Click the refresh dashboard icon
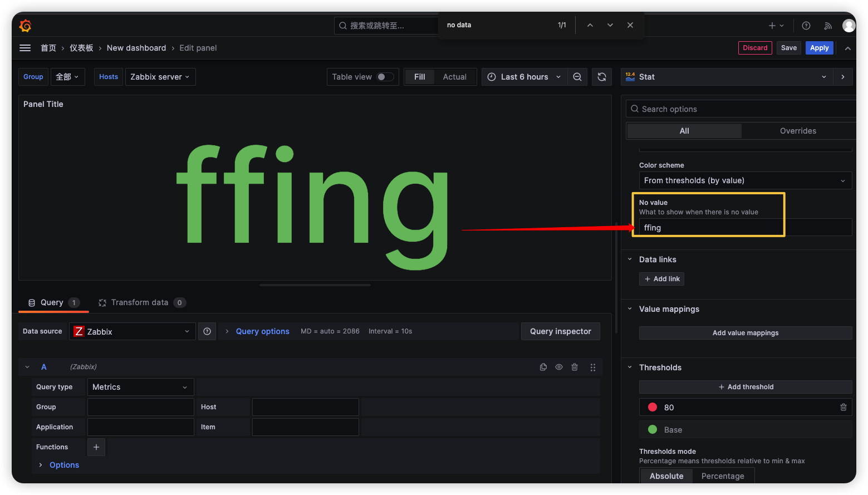 602,77
